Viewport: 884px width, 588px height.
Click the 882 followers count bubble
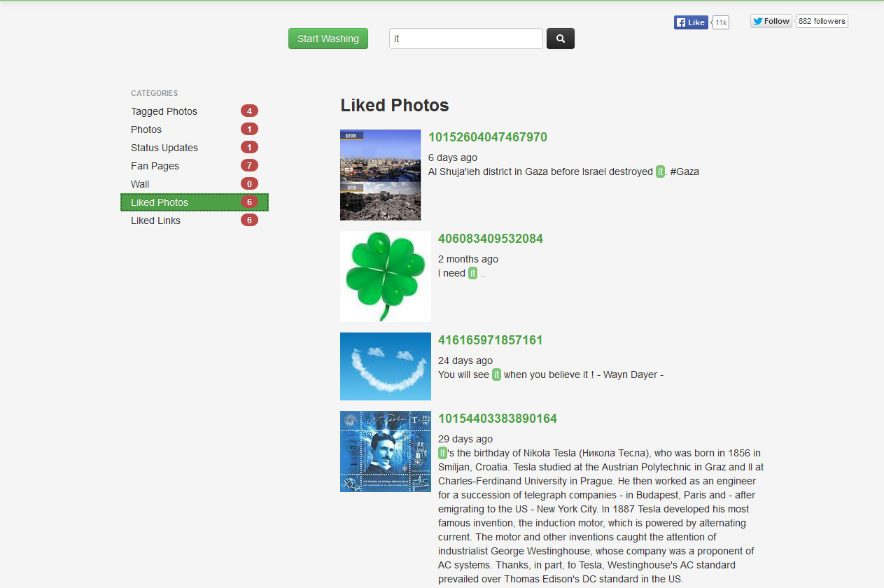[822, 21]
